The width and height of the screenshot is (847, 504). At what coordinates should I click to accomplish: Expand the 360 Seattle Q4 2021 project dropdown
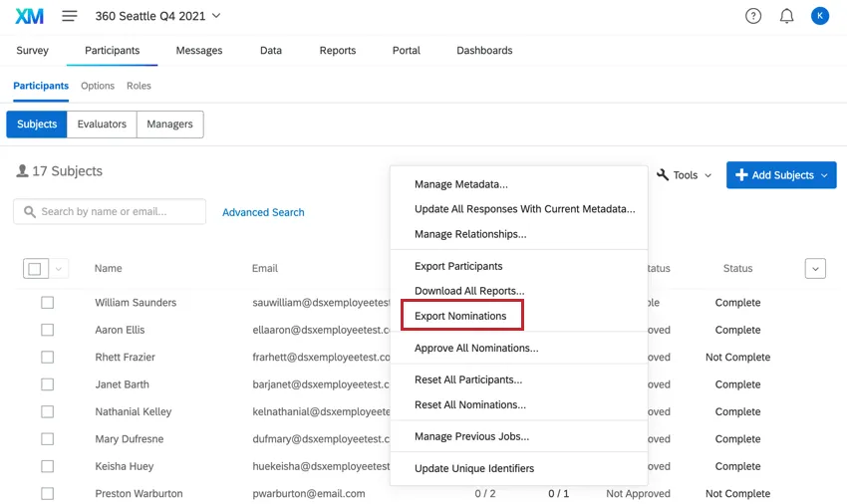[x=216, y=16]
